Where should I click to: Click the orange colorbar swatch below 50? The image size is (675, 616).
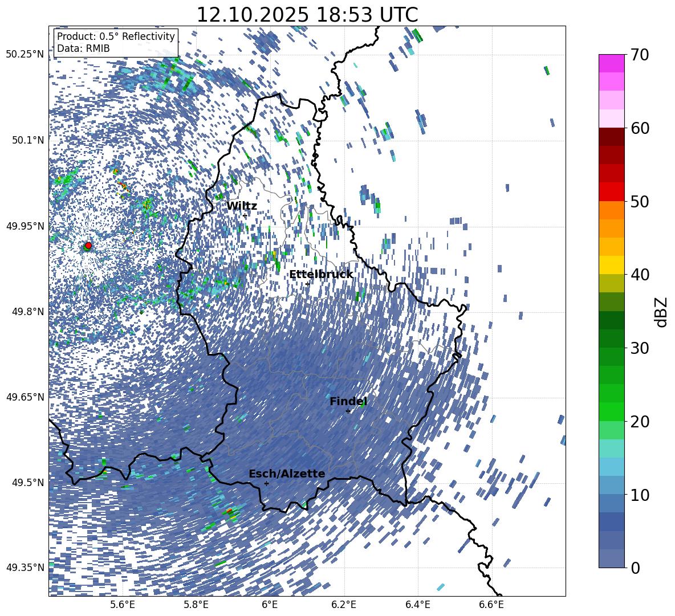click(x=611, y=210)
